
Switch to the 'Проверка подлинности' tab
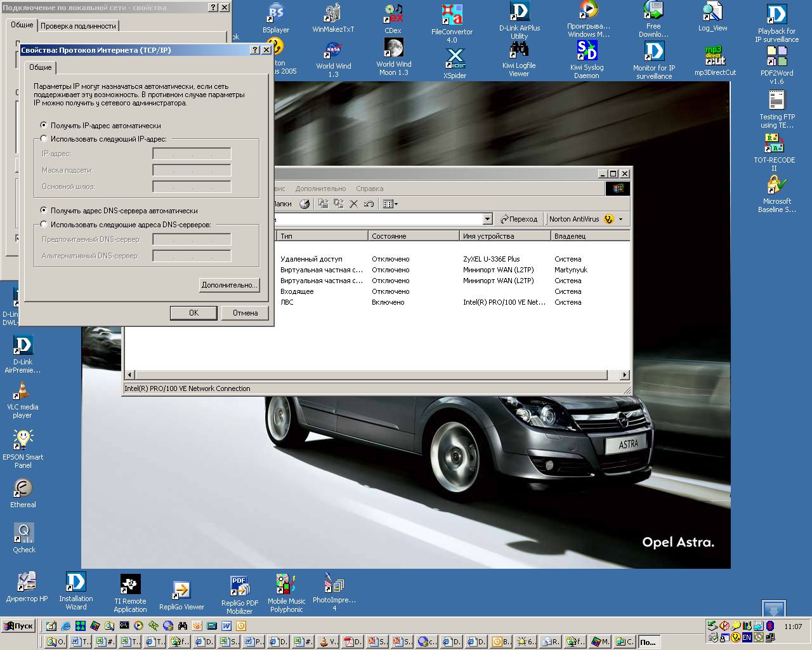[78, 25]
